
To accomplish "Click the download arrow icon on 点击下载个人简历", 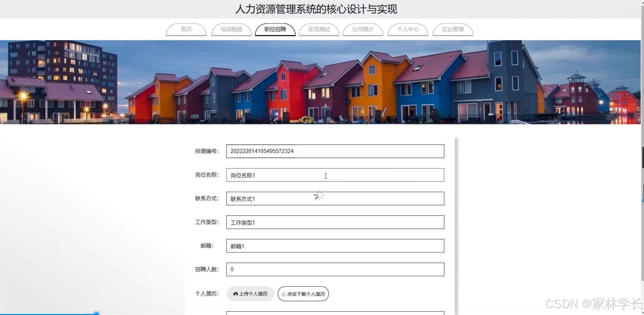I will click(x=283, y=294).
